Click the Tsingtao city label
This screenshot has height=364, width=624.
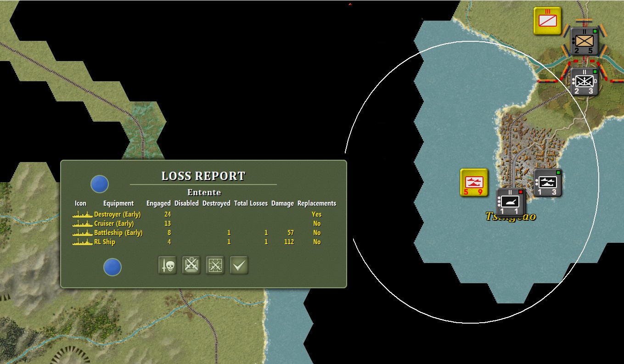coord(511,216)
